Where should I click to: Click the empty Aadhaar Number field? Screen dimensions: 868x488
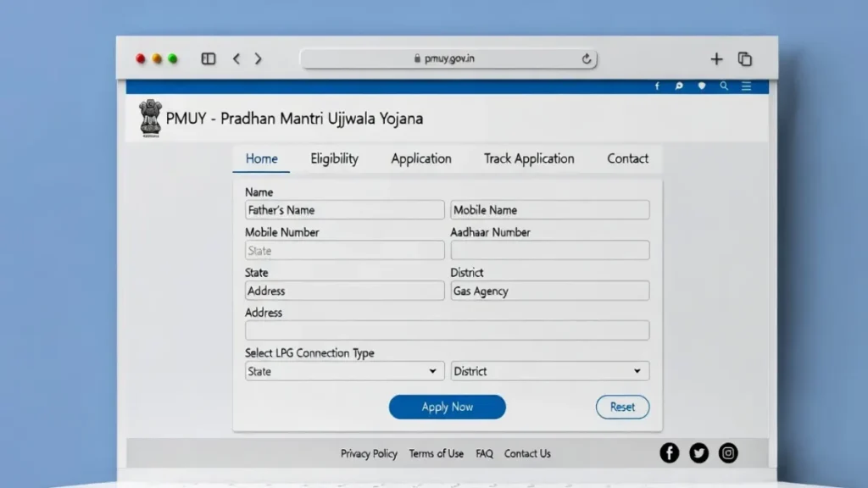(x=549, y=251)
